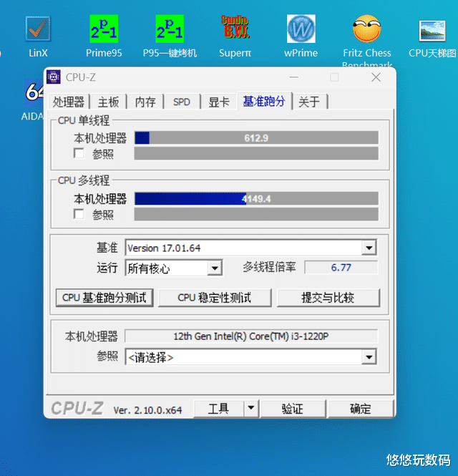Open the 关于 tab
Image resolution: width=458 pixels, height=476 pixels.
pyautogui.click(x=309, y=102)
